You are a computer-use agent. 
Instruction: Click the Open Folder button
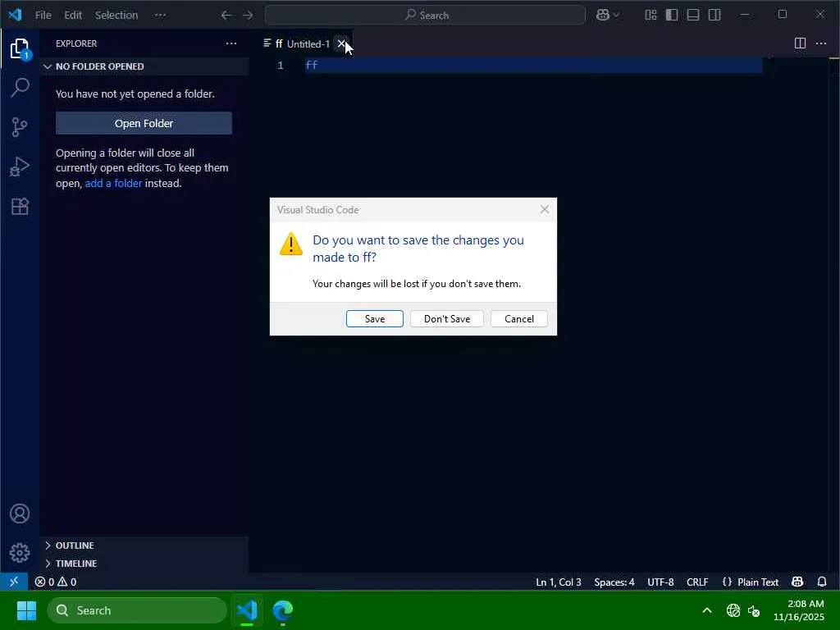[144, 123]
